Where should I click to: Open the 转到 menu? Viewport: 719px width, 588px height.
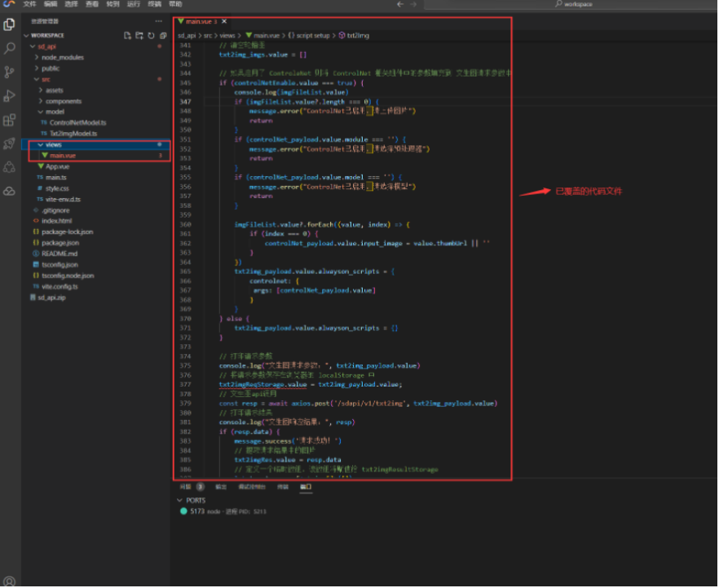[112, 3]
